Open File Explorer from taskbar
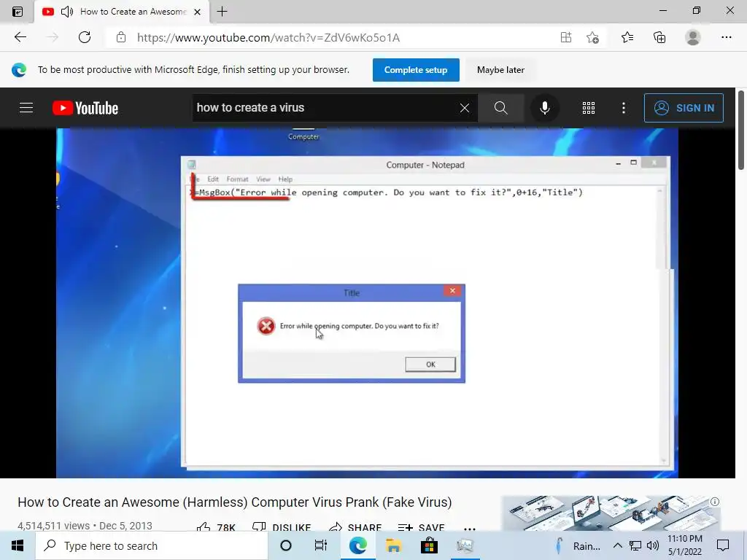Screen dimensions: 747x560 pos(393,545)
